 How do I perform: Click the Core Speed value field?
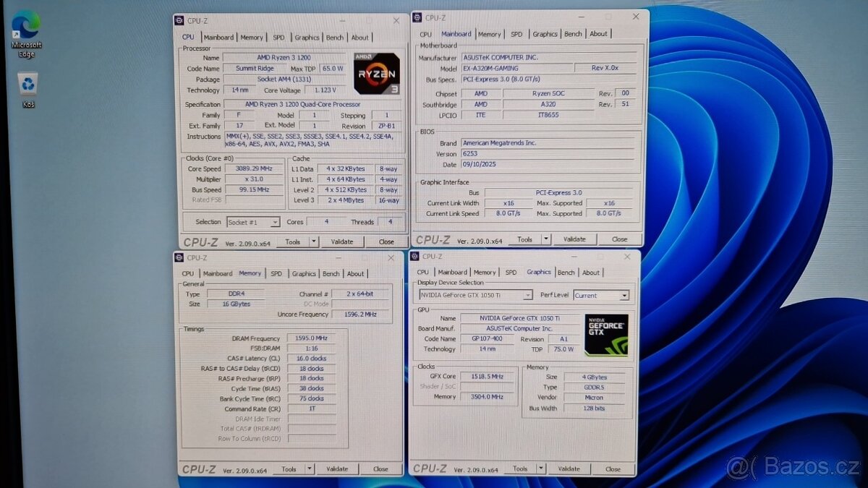pos(247,168)
